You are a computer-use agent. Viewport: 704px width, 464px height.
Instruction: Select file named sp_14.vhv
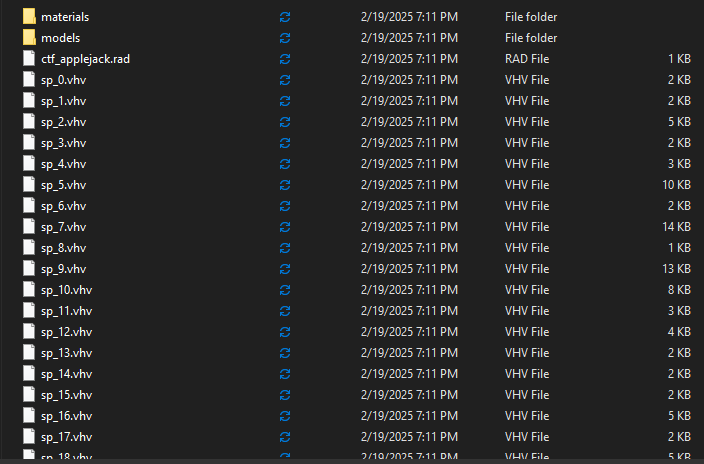point(66,374)
